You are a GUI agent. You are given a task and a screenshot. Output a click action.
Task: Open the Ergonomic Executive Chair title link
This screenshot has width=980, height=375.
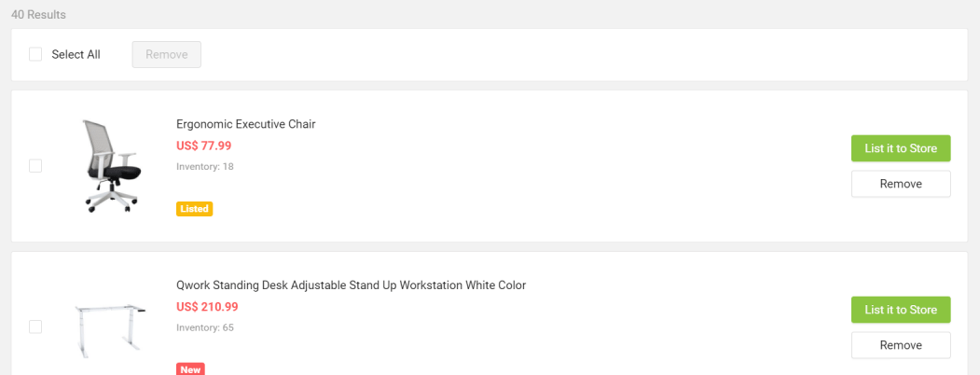(x=246, y=124)
